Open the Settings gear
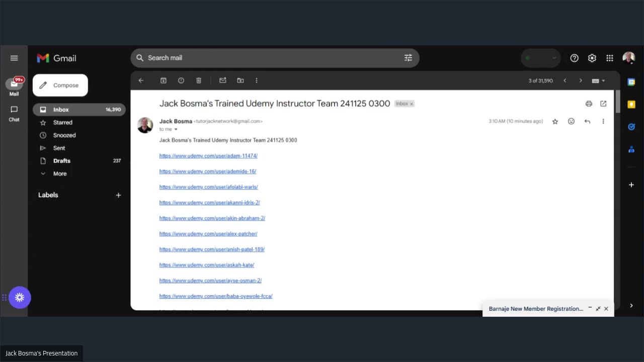Image resolution: width=644 pixels, height=362 pixels. pos(592,58)
